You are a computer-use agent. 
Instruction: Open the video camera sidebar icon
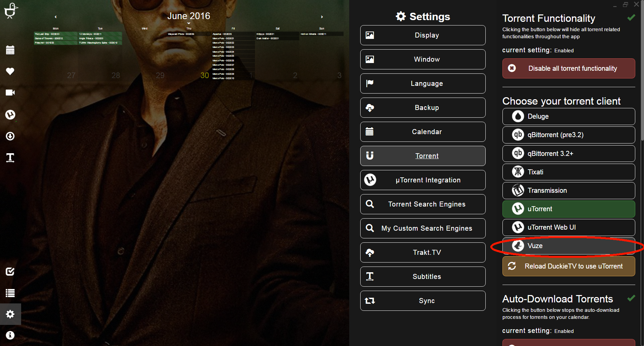tap(10, 93)
